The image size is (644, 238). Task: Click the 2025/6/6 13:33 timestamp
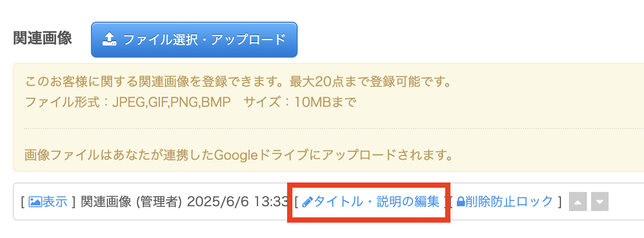coord(238,202)
